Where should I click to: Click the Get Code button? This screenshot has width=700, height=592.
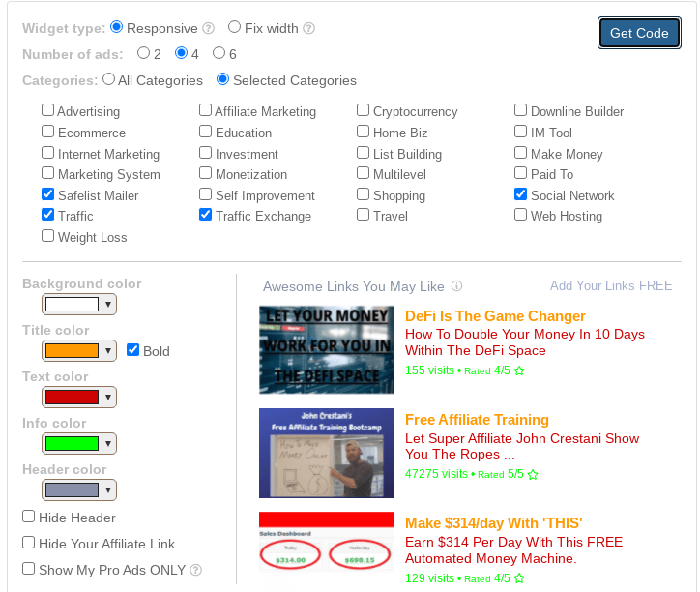639,33
